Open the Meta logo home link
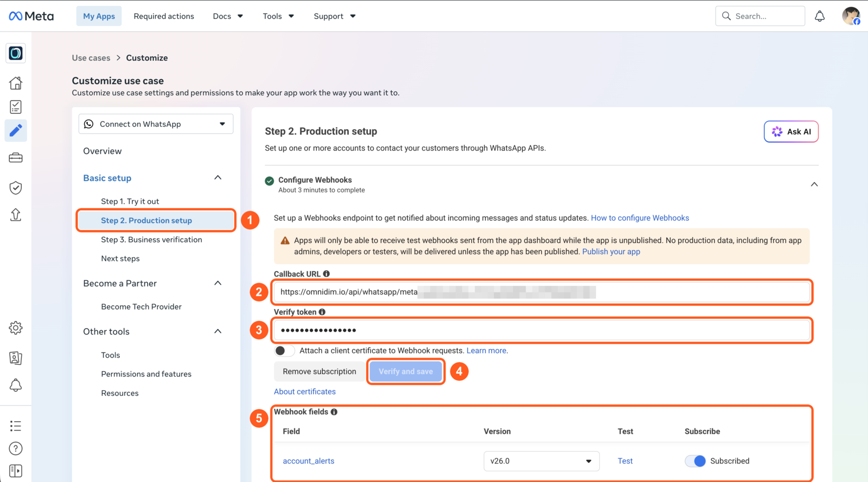The image size is (868, 482). point(31,16)
